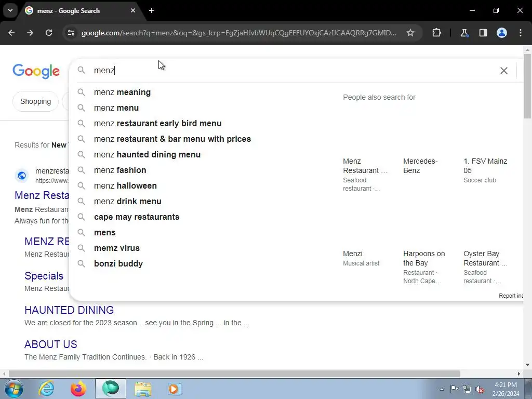Screen dimensions: 532x399
Task: Click the muted volume tray icon
Action: click(x=480, y=390)
